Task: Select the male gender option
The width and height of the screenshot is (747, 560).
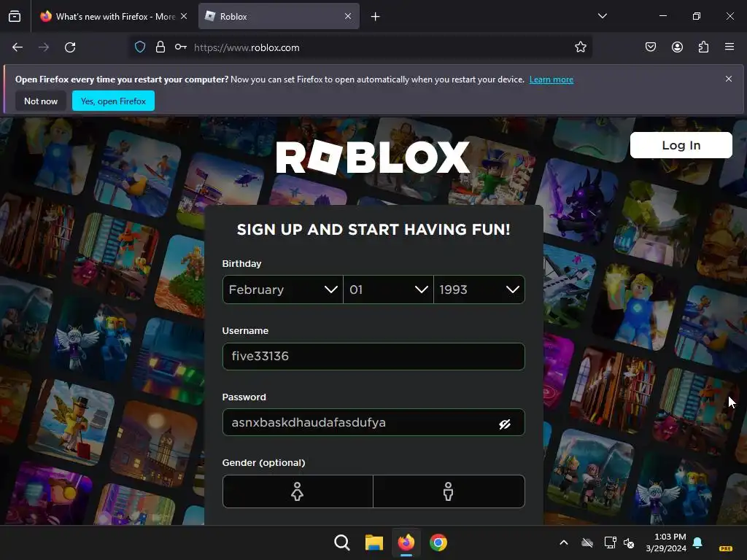Action: click(449, 491)
